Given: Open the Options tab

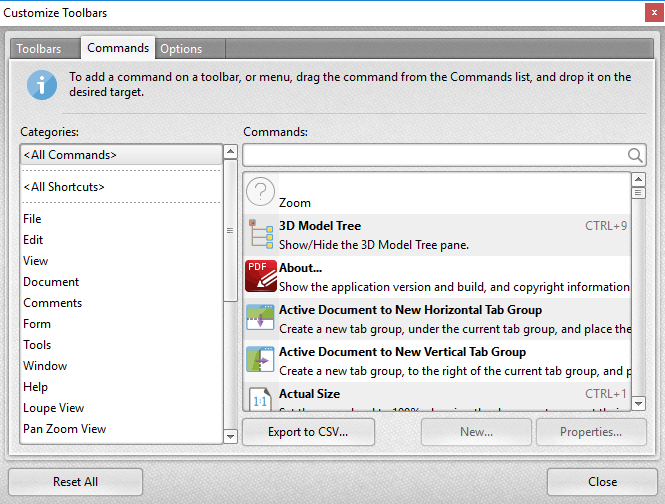Looking at the screenshot, I should click(x=190, y=49).
